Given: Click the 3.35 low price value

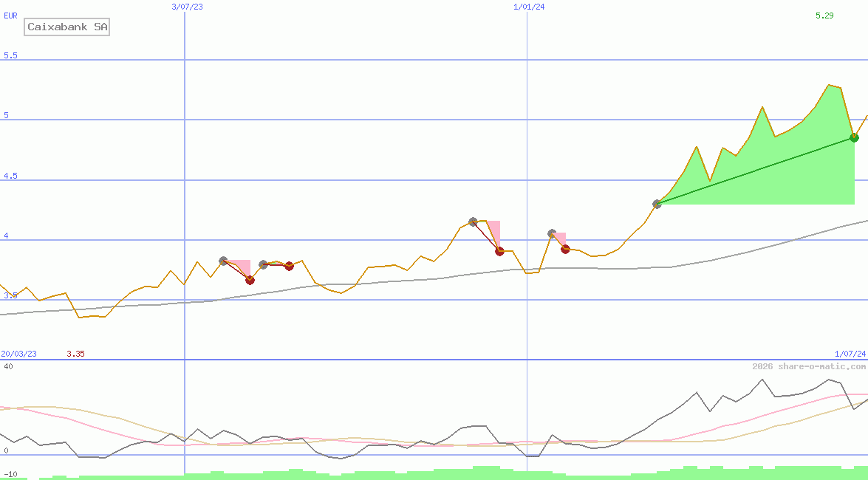Looking at the screenshot, I should 75,354.
